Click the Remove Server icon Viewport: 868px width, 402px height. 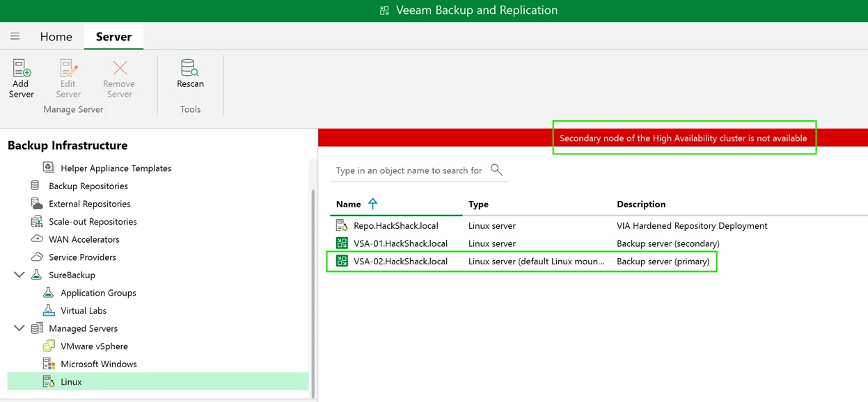point(120,68)
